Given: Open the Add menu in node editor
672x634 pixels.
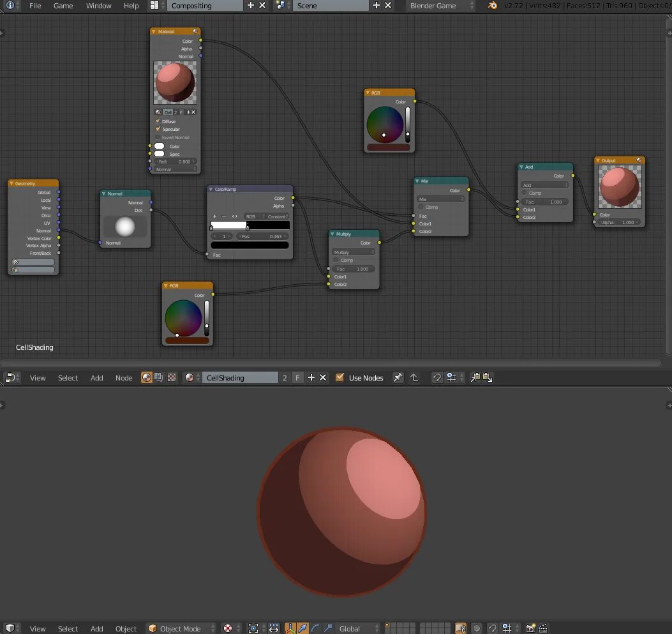Looking at the screenshot, I should (x=96, y=377).
